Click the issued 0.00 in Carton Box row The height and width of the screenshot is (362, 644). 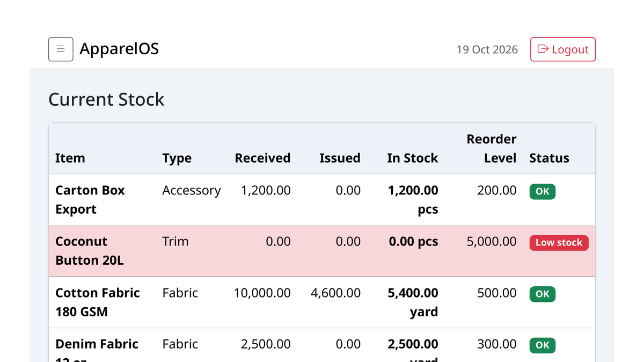pyautogui.click(x=348, y=191)
